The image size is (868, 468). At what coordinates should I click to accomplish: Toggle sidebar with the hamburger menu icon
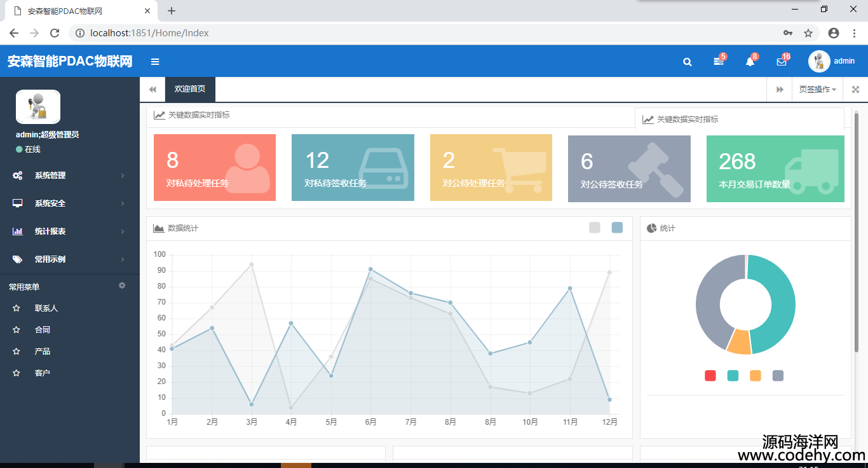[x=155, y=62]
